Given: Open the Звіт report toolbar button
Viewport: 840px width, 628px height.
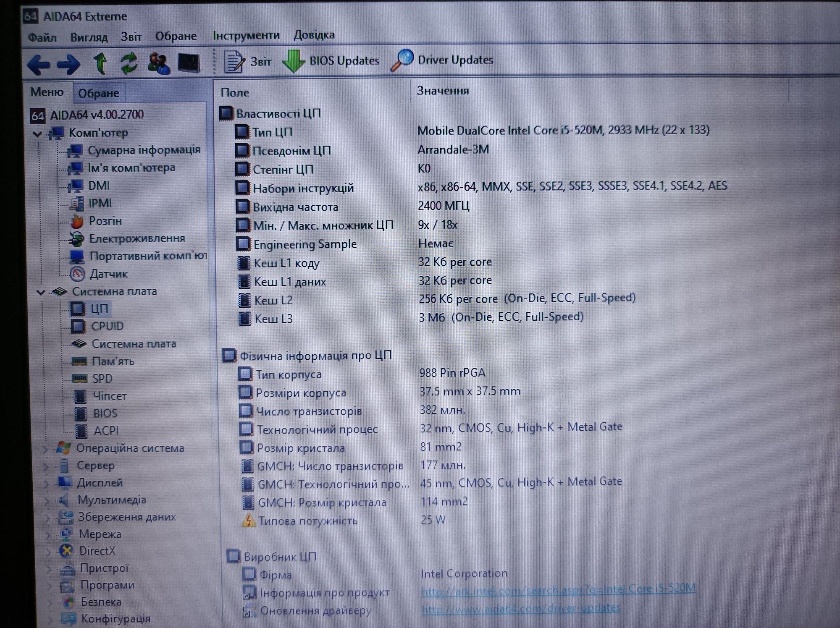Looking at the screenshot, I should tap(247, 62).
